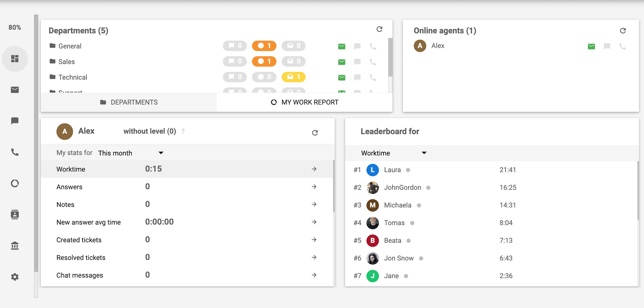
Task: Open details for Resolved tickets stat
Action: [314, 257]
